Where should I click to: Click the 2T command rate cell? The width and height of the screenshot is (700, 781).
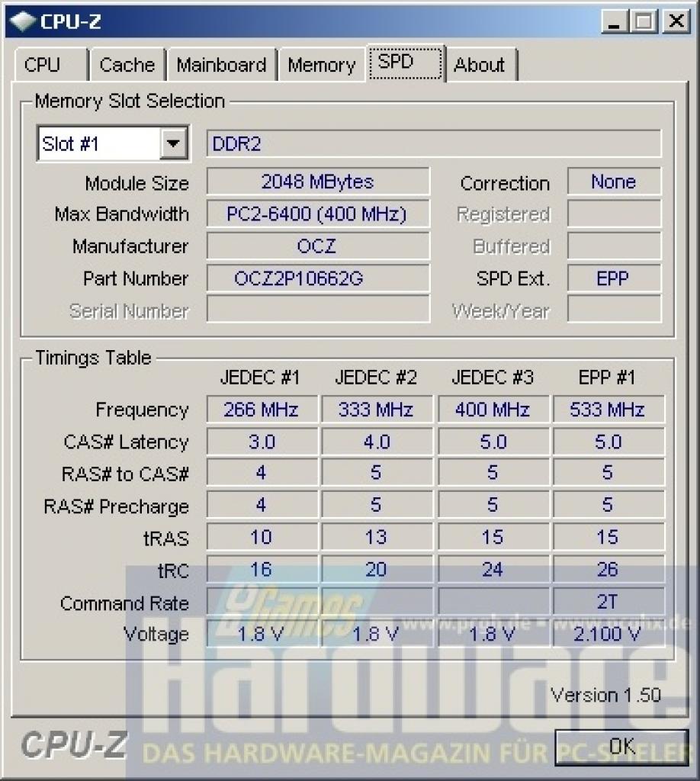pyautogui.click(x=608, y=602)
